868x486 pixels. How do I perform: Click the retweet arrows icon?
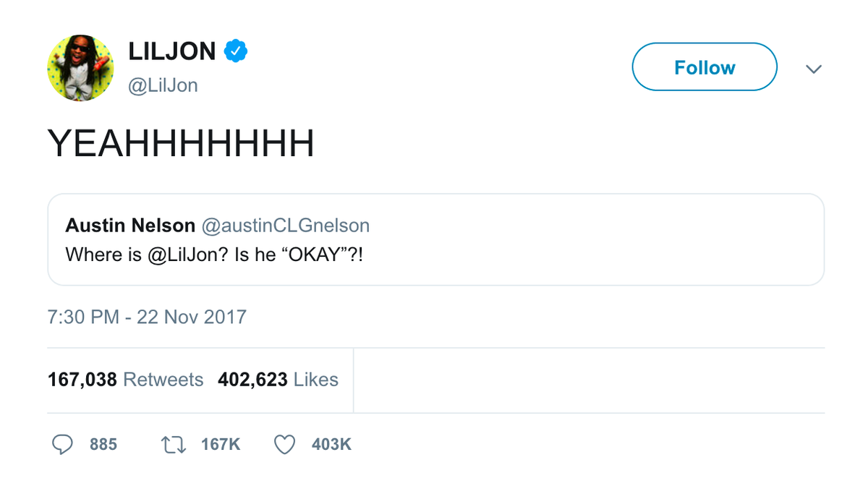[x=174, y=443]
